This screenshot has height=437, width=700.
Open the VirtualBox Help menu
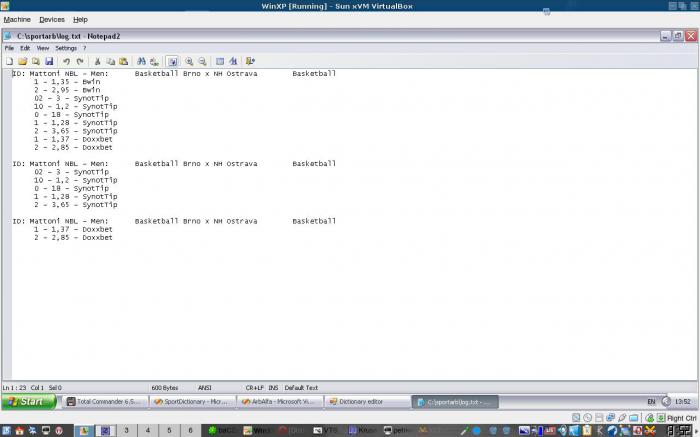click(80, 20)
